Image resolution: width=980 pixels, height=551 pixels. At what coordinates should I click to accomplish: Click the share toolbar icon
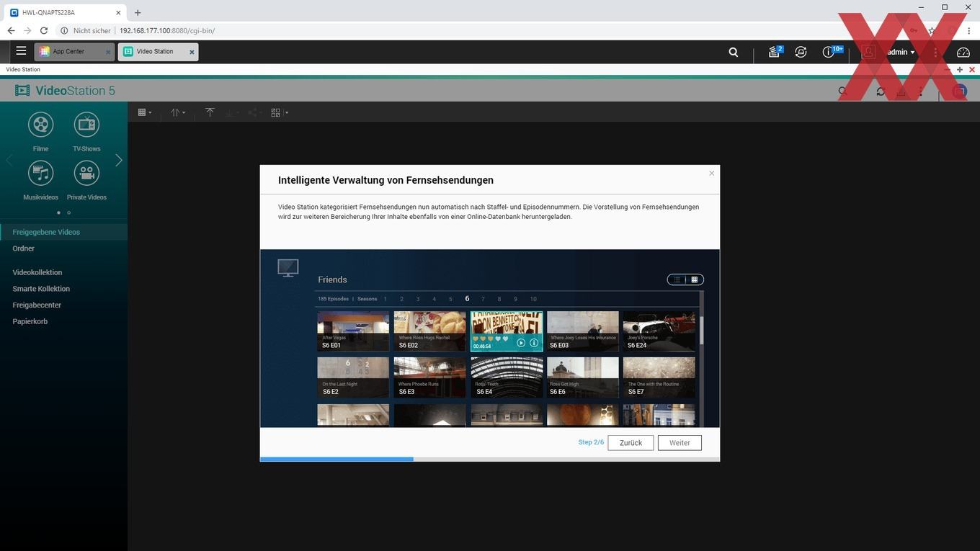pos(254,112)
